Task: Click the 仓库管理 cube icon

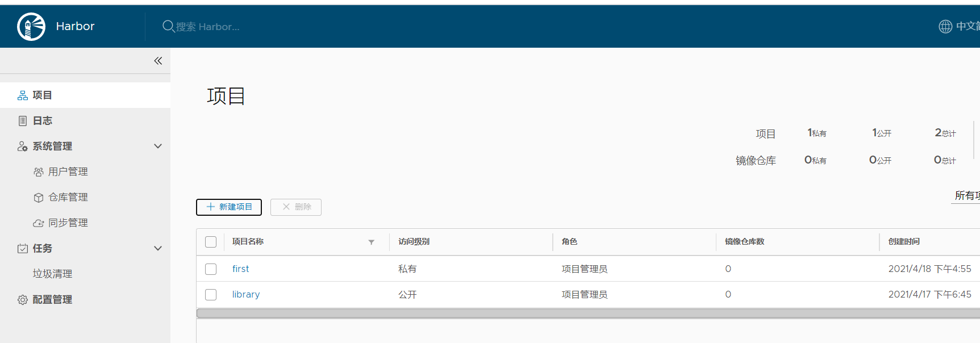Action: (x=39, y=198)
